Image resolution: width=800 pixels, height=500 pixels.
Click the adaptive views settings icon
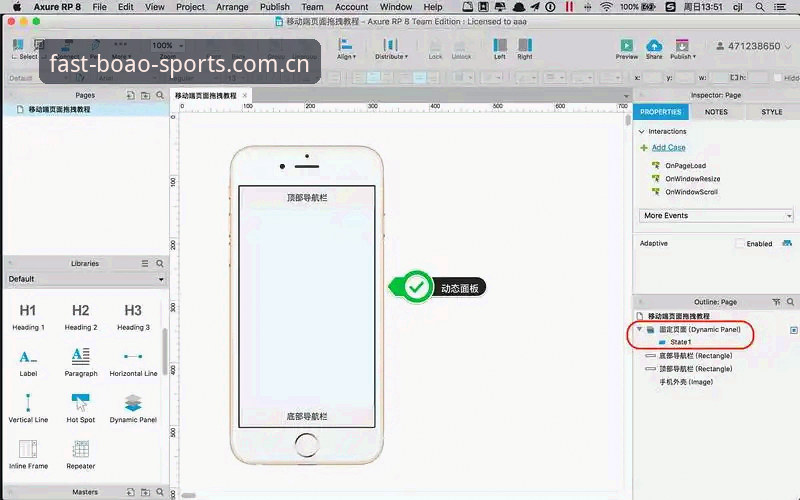pyautogui.click(x=787, y=243)
